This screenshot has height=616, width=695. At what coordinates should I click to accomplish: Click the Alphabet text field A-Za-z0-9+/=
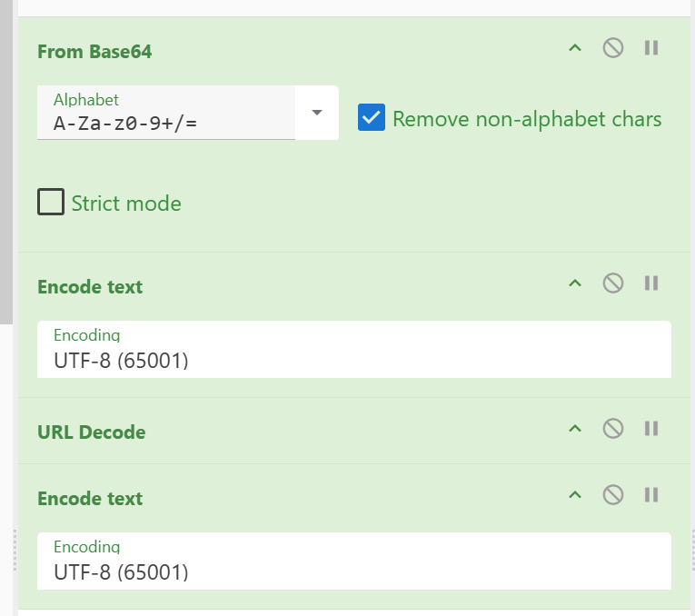tap(166, 113)
